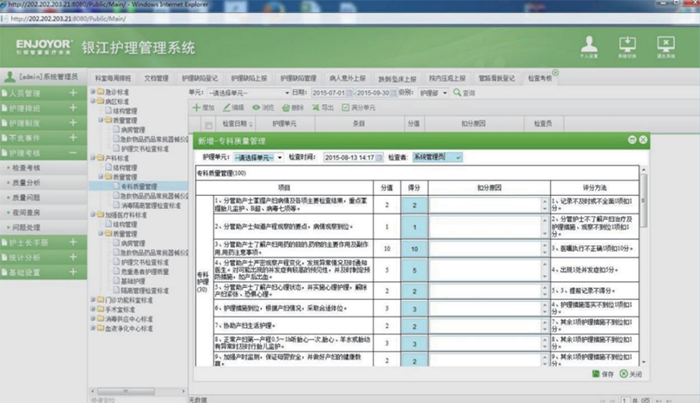This screenshot has height=403, width=700.
Task: Expand the 护理排班 sidebar section
Action: [73, 108]
